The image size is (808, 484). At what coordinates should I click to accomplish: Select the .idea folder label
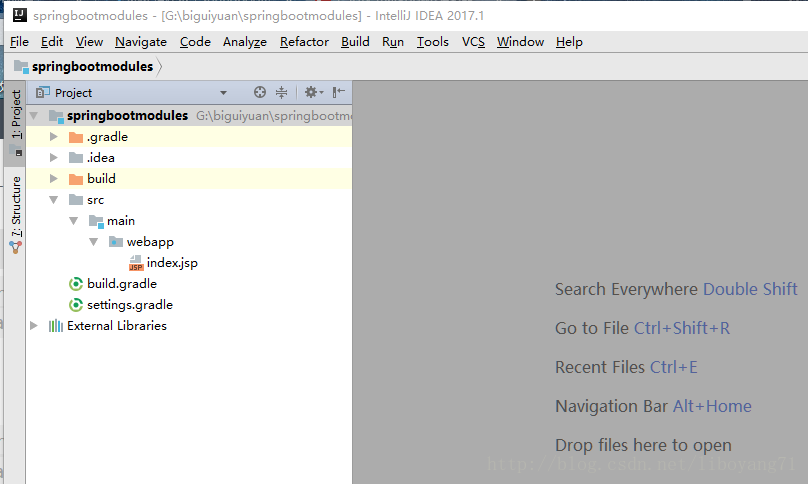(100, 158)
